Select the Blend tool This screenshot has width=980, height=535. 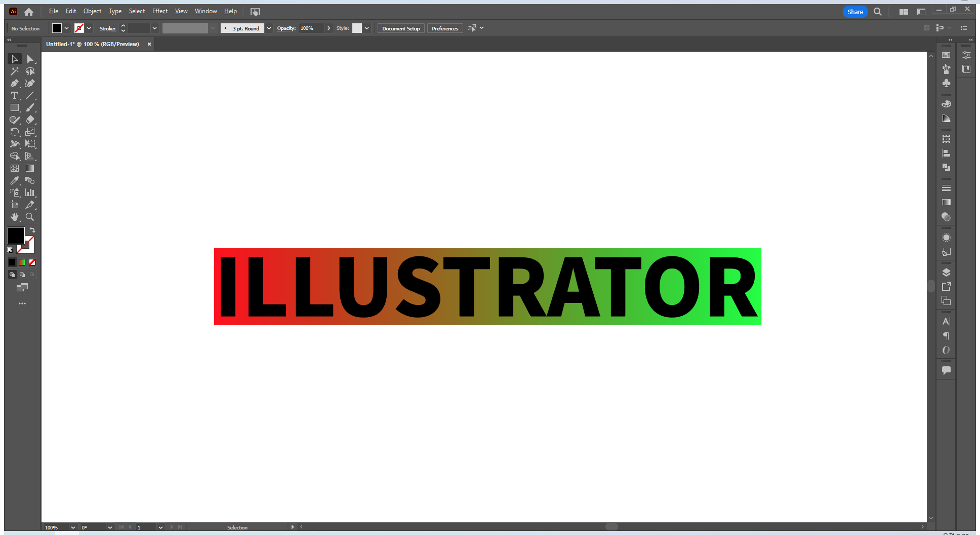point(30,181)
